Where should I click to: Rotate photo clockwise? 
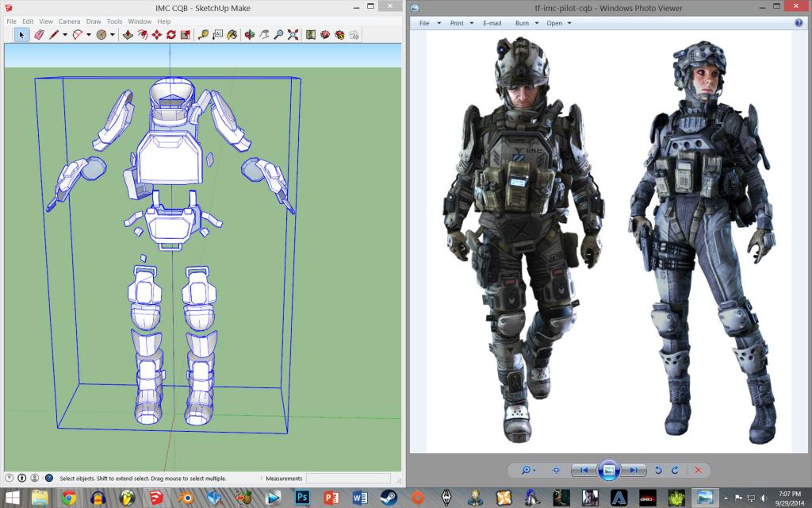(x=675, y=470)
